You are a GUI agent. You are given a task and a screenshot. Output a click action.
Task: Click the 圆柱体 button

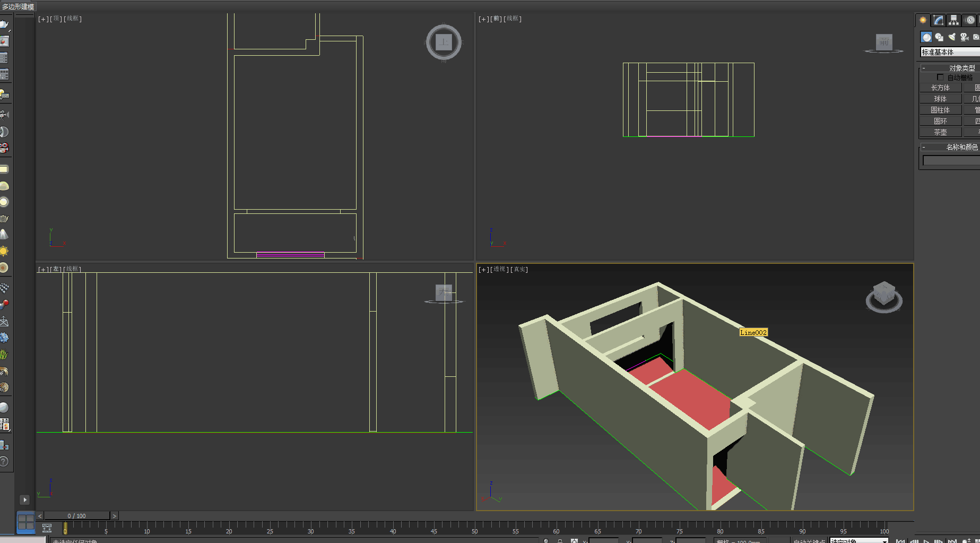pos(940,110)
